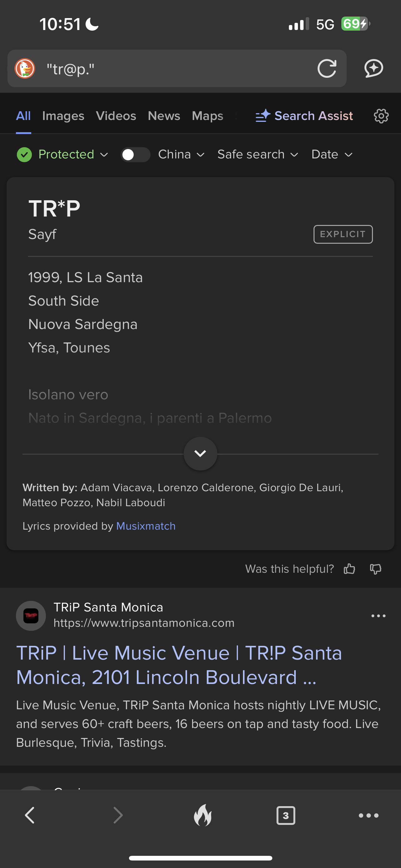Viewport: 401px width, 868px height.
Task: Open TRiP Live Music Venue result
Action: [179, 665]
